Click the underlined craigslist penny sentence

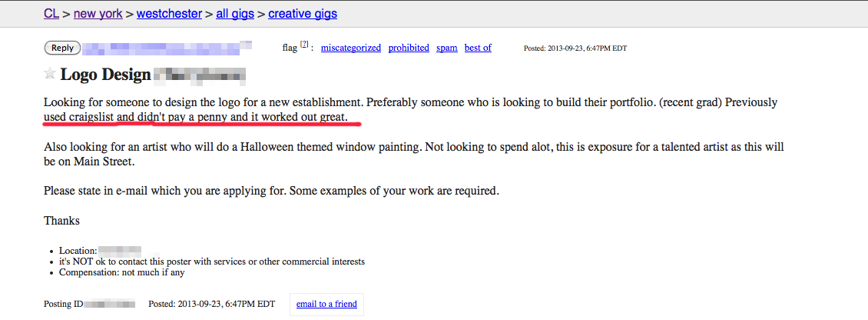click(x=196, y=117)
